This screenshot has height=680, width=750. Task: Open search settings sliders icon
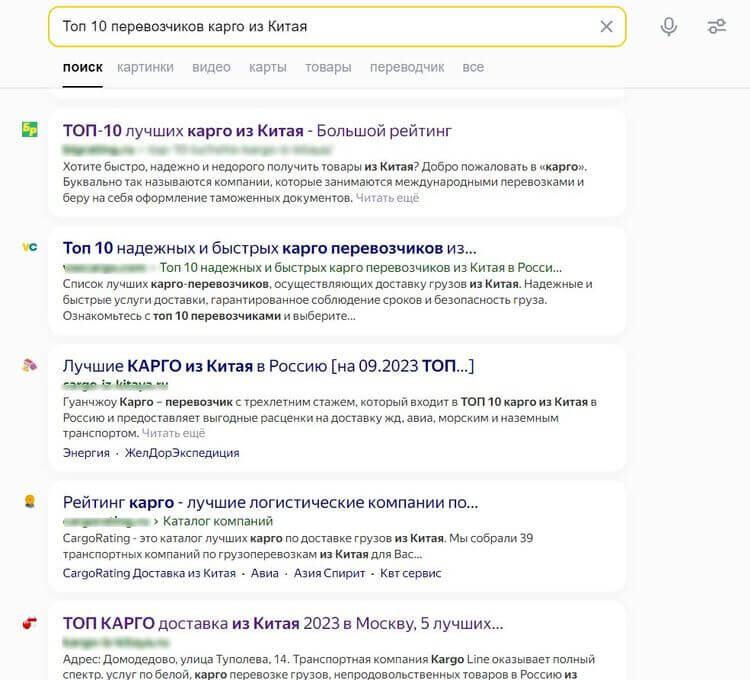point(717,26)
